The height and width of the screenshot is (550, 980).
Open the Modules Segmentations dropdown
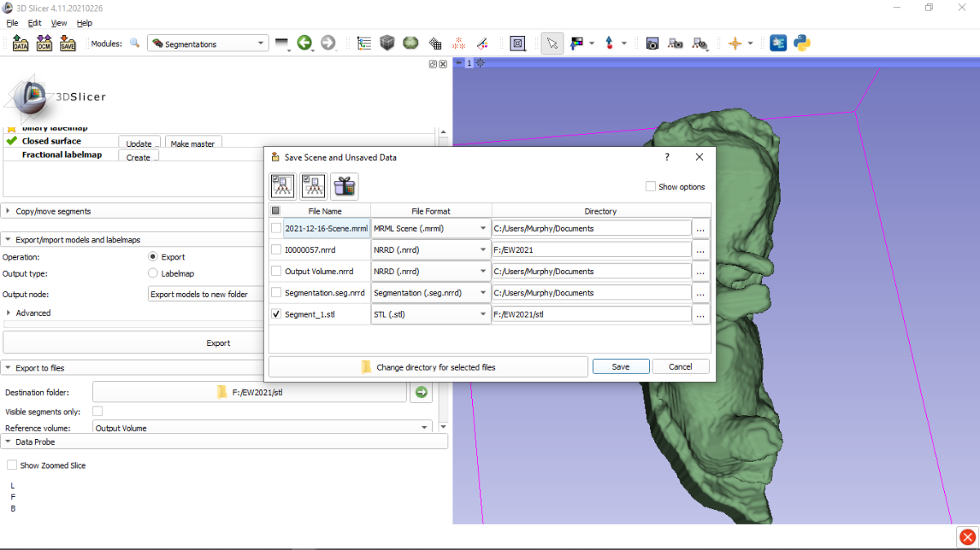click(207, 42)
